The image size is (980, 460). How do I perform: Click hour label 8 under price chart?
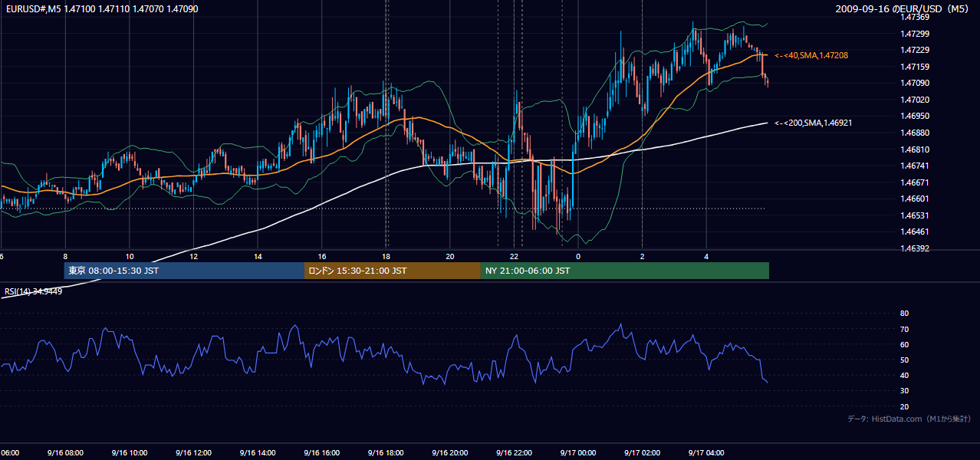point(65,256)
